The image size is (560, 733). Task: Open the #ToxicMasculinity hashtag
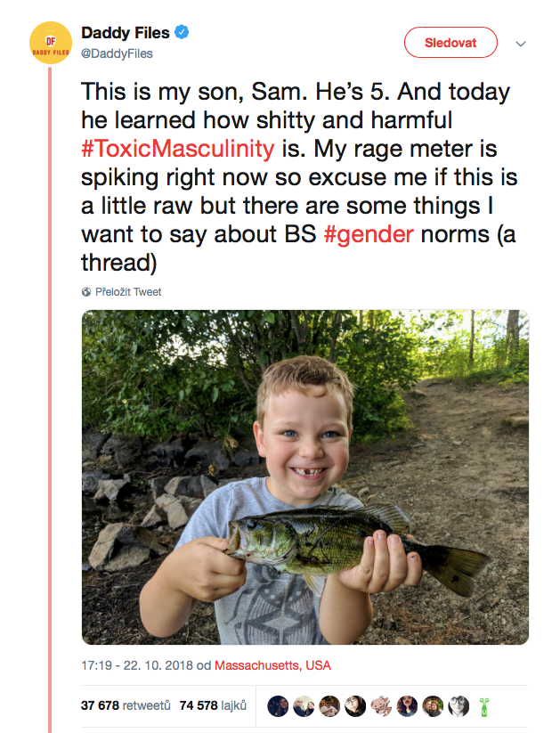pyautogui.click(x=178, y=149)
